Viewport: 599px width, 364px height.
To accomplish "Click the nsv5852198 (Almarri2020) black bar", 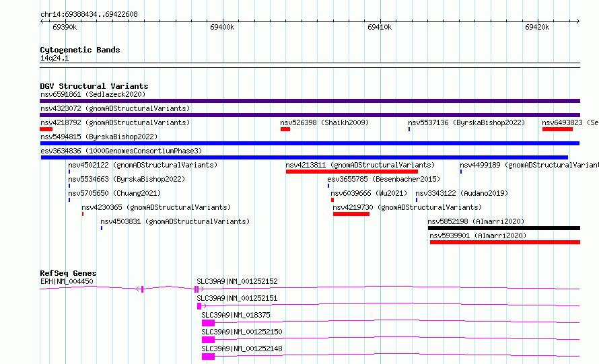I will (504, 228).
